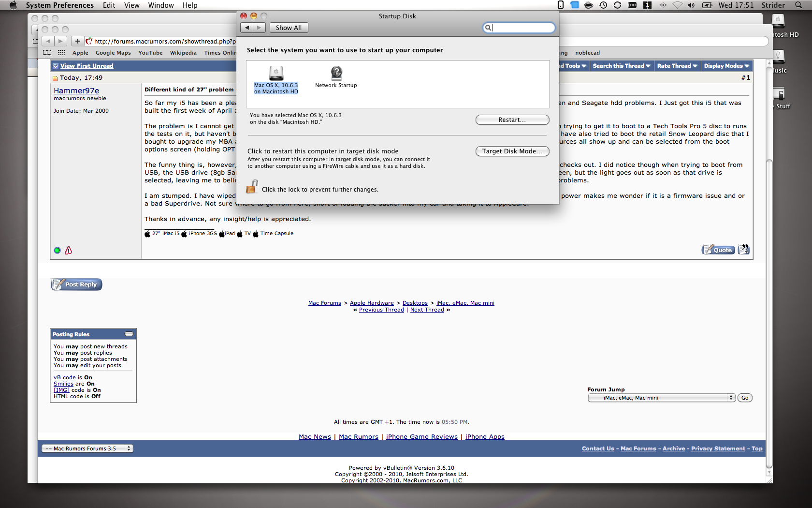Open the Contact Us footer link

(x=598, y=448)
